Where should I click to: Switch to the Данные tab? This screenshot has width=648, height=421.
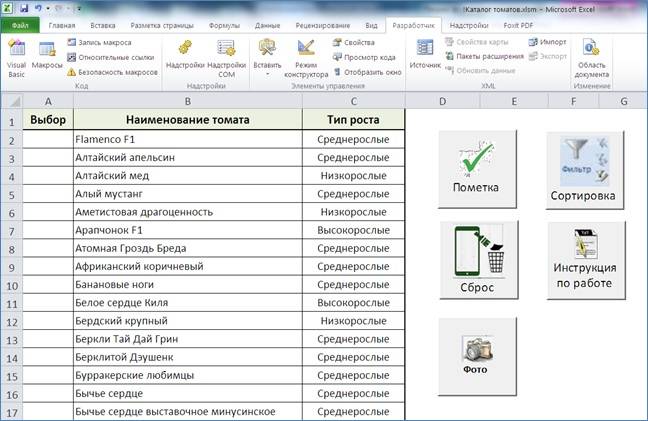click(x=267, y=25)
